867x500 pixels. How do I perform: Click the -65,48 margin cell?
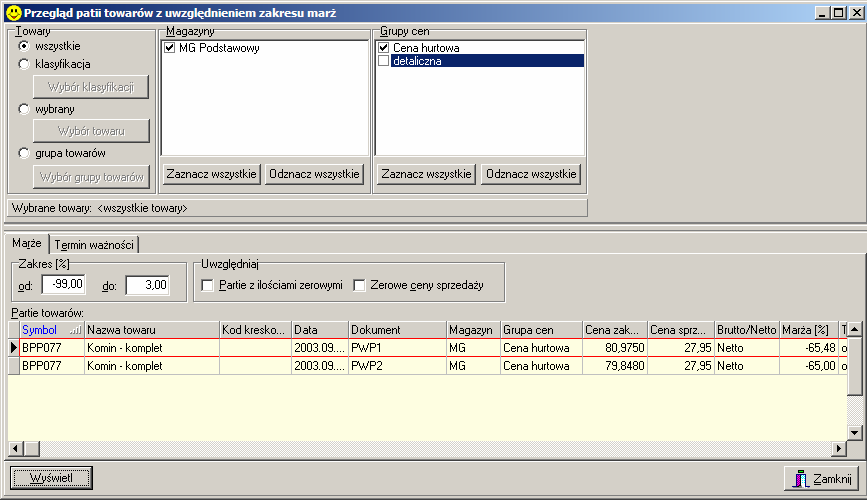coord(809,348)
